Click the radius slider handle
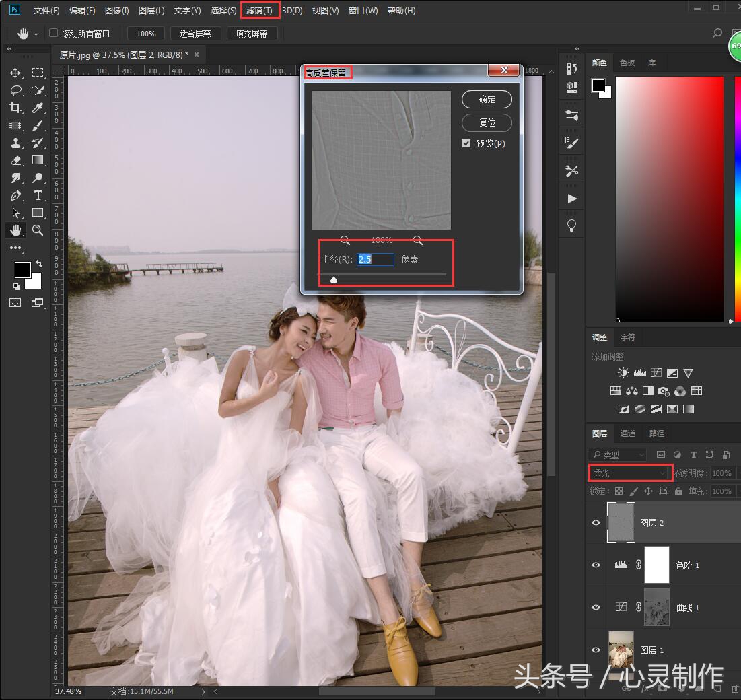The width and height of the screenshot is (741, 700). (x=334, y=279)
